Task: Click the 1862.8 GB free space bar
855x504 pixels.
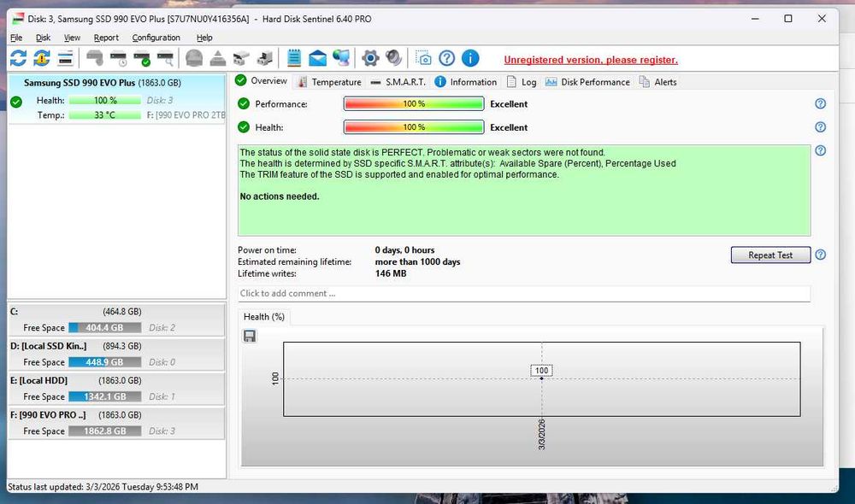Action: pos(104,431)
